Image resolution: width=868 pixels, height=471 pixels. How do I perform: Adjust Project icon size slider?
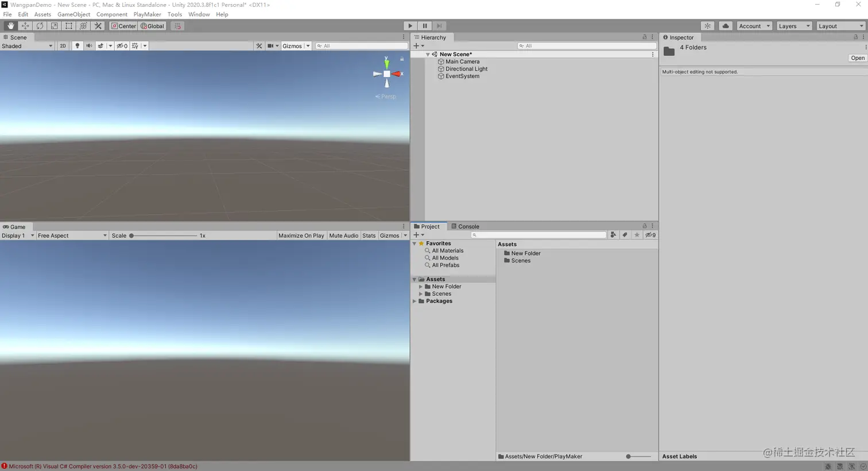(638, 457)
